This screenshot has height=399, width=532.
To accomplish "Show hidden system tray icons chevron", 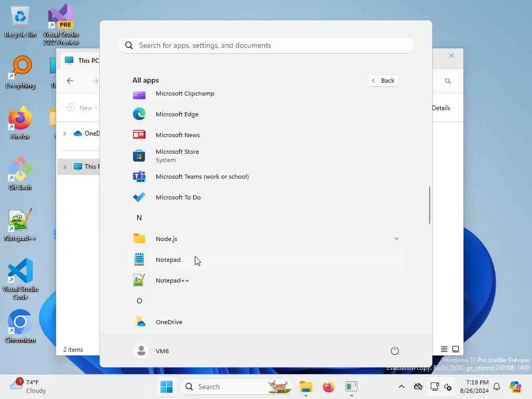I will (402, 387).
